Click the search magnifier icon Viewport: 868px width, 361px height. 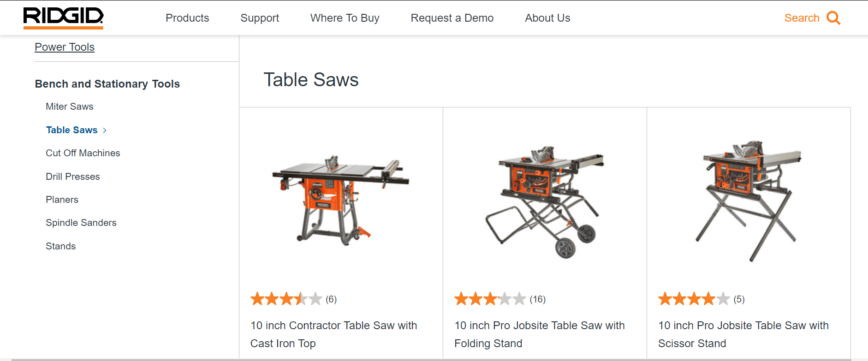click(834, 18)
